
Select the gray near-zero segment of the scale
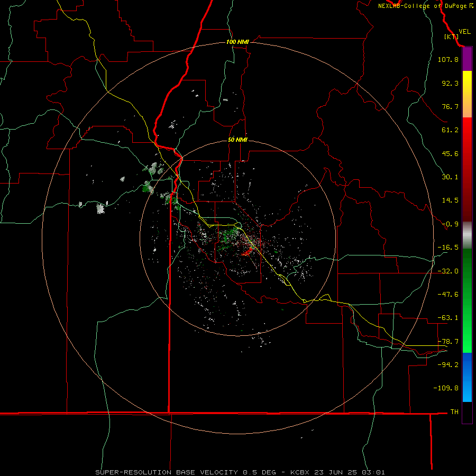[467, 235]
